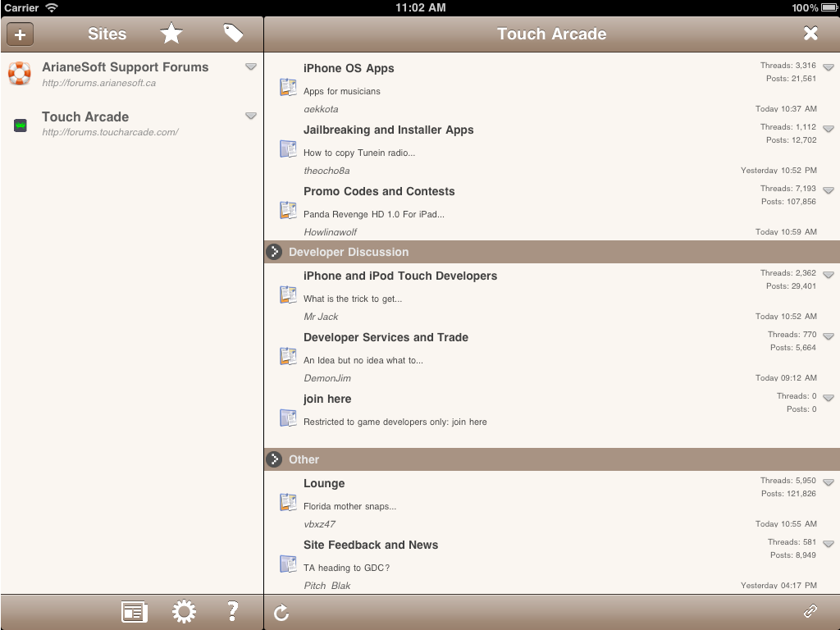The height and width of the screenshot is (630, 840).
Task: Click the forum icon beside Site Feedback and News
Action: [288, 564]
